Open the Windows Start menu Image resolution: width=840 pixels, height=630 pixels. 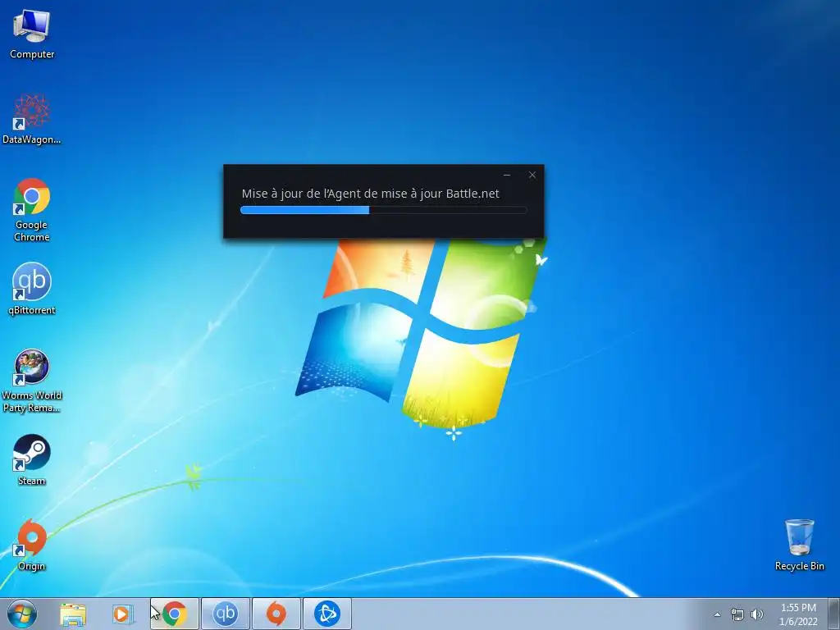point(22,614)
